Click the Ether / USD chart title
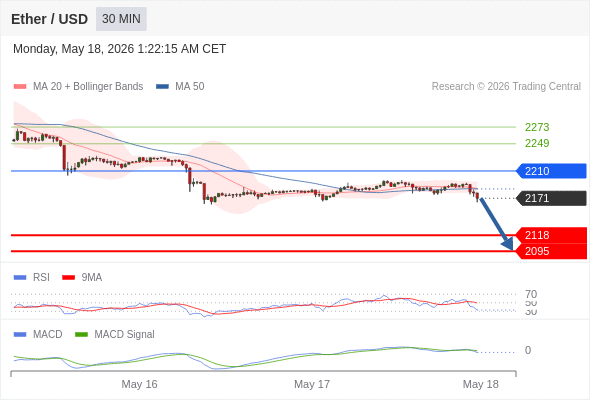This screenshot has height=400, width=590. click(49, 19)
